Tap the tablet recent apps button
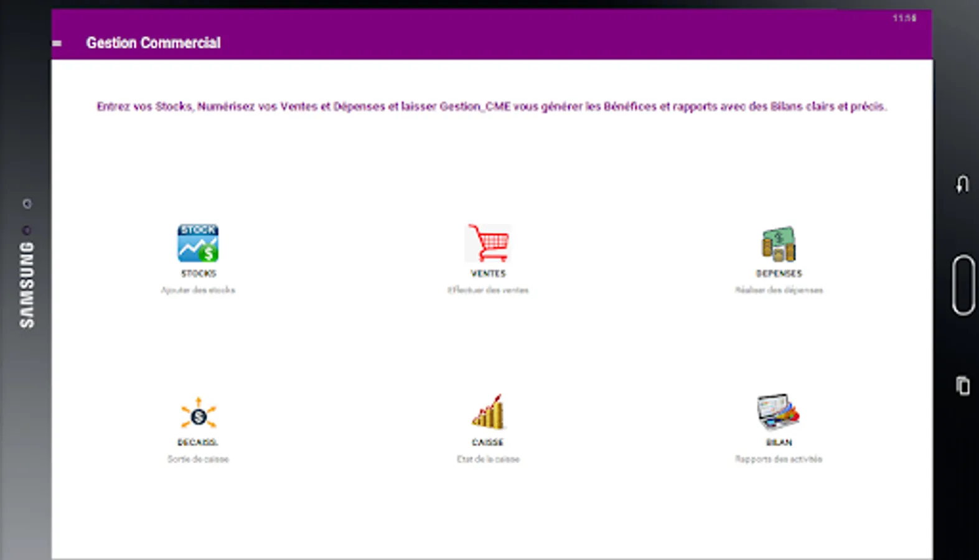 pos(963,386)
